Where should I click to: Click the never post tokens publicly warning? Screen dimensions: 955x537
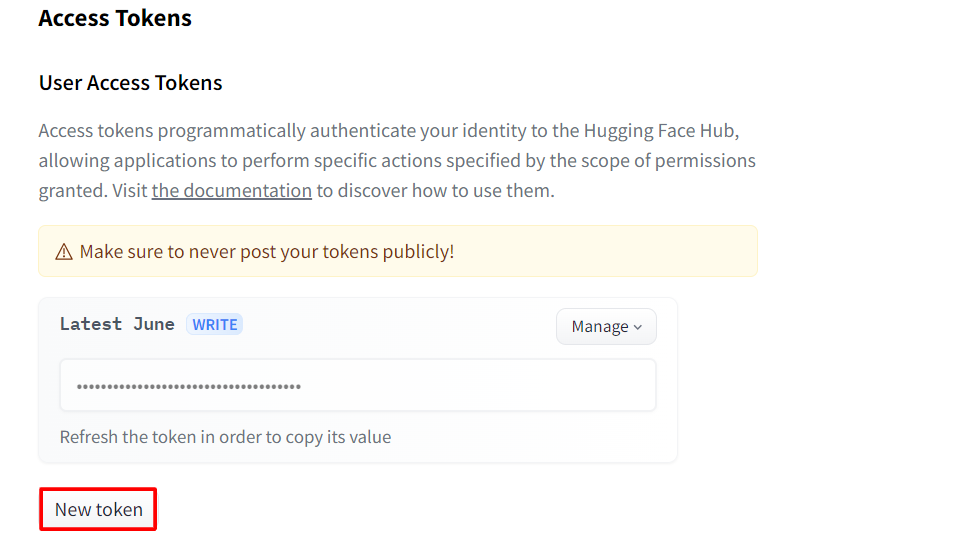(x=267, y=251)
